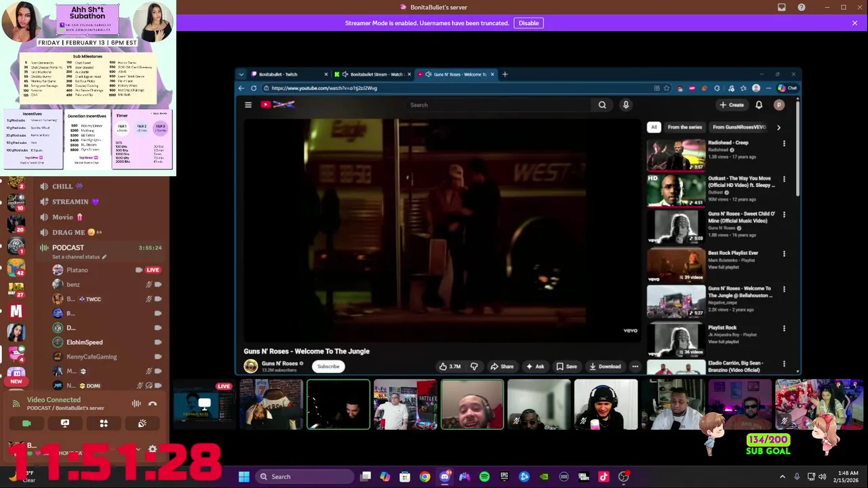Open the browser Chat sidebar button
This screenshot has width=868, height=488.
[787, 88]
